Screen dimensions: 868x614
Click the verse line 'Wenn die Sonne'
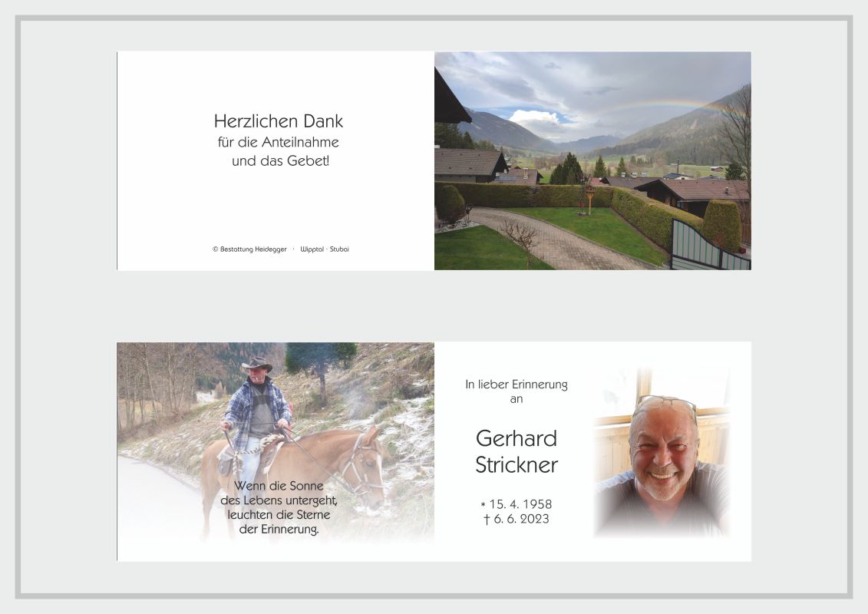(x=279, y=486)
